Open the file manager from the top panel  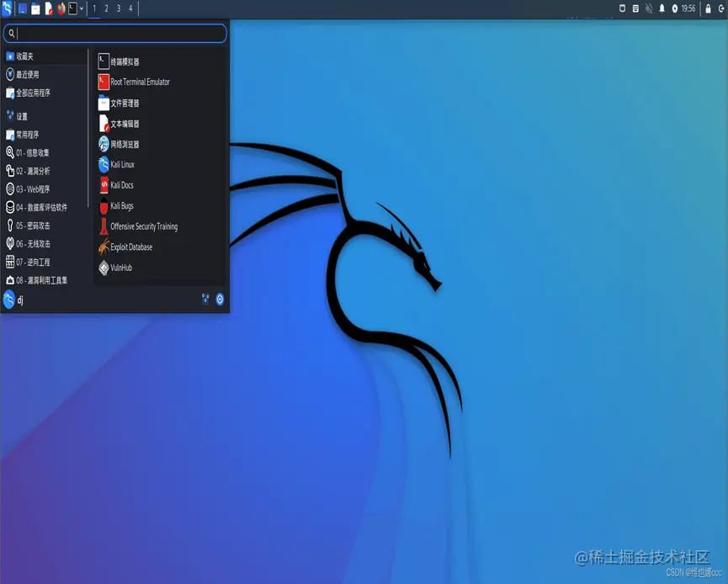point(35,8)
